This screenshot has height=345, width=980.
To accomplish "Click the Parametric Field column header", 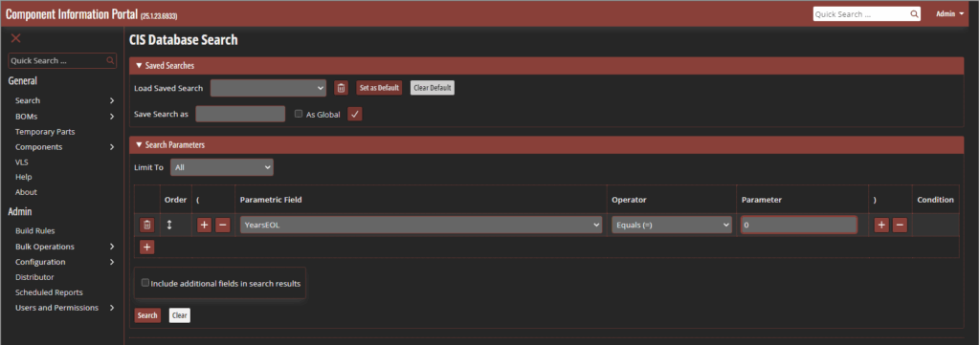I will [x=271, y=200].
